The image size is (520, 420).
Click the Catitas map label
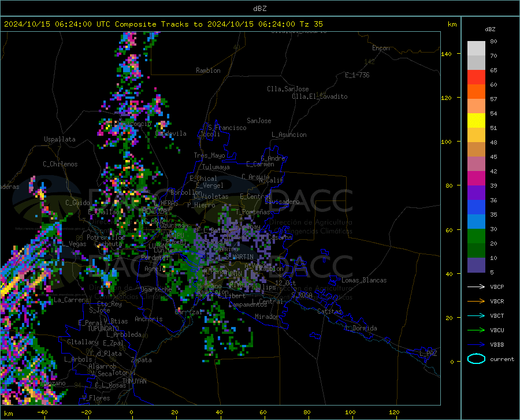(329, 311)
